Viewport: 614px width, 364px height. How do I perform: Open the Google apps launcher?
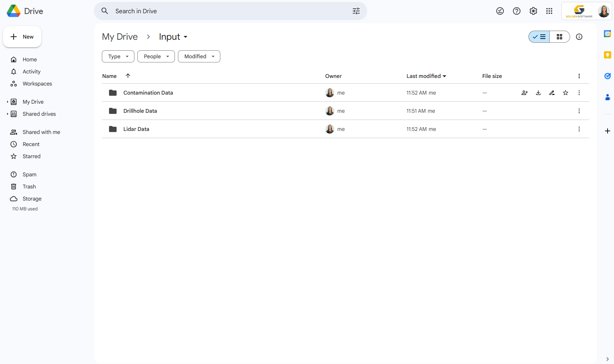pos(549,11)
